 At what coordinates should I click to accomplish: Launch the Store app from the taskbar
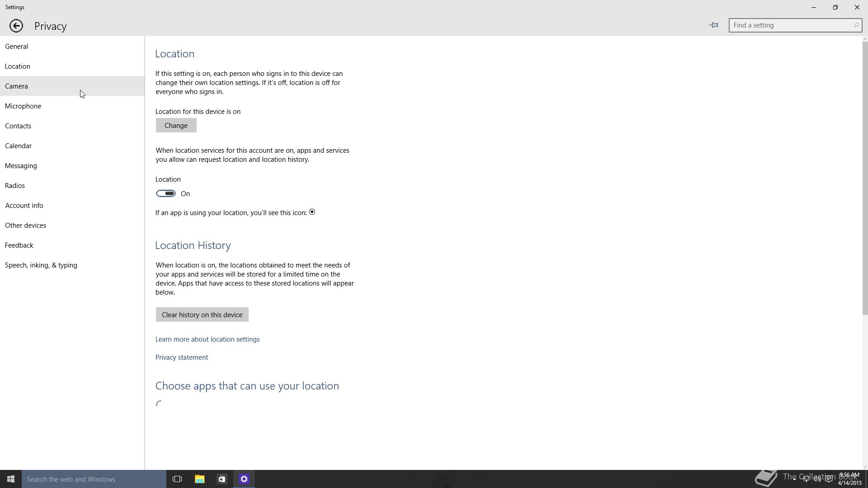(222, 479)
